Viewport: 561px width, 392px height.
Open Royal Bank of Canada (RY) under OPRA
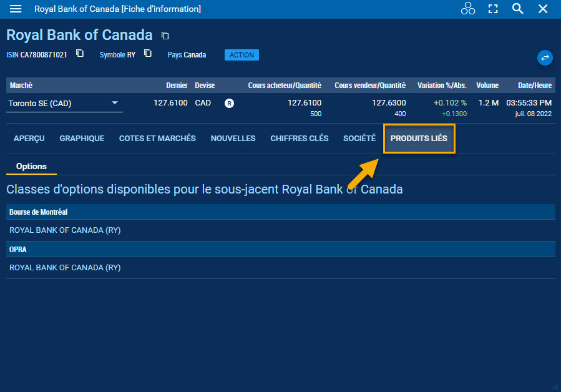coord(65,268)
